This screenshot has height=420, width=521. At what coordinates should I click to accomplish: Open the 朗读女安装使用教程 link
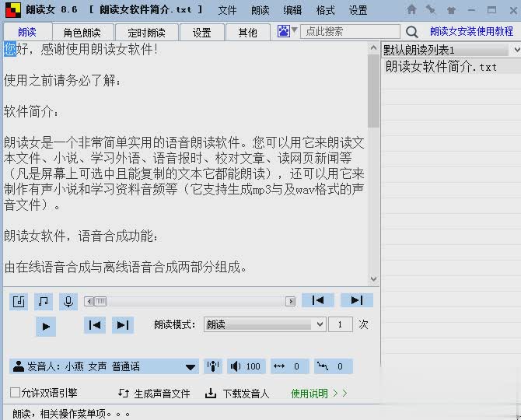471,32
